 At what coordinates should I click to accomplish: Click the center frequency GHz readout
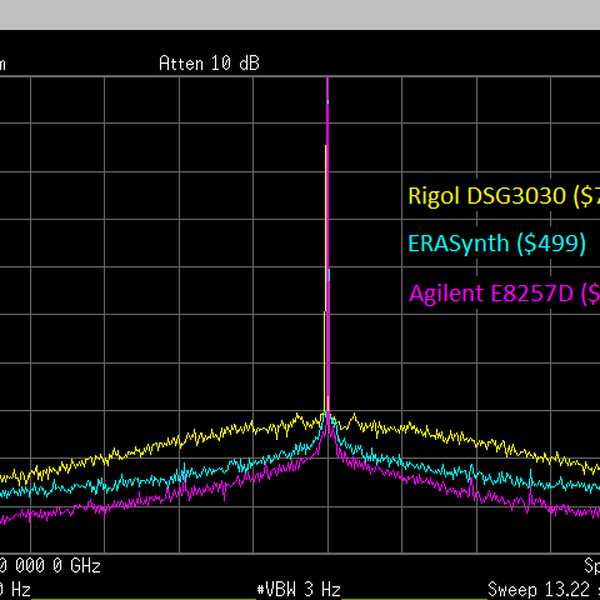pos(50,565)
